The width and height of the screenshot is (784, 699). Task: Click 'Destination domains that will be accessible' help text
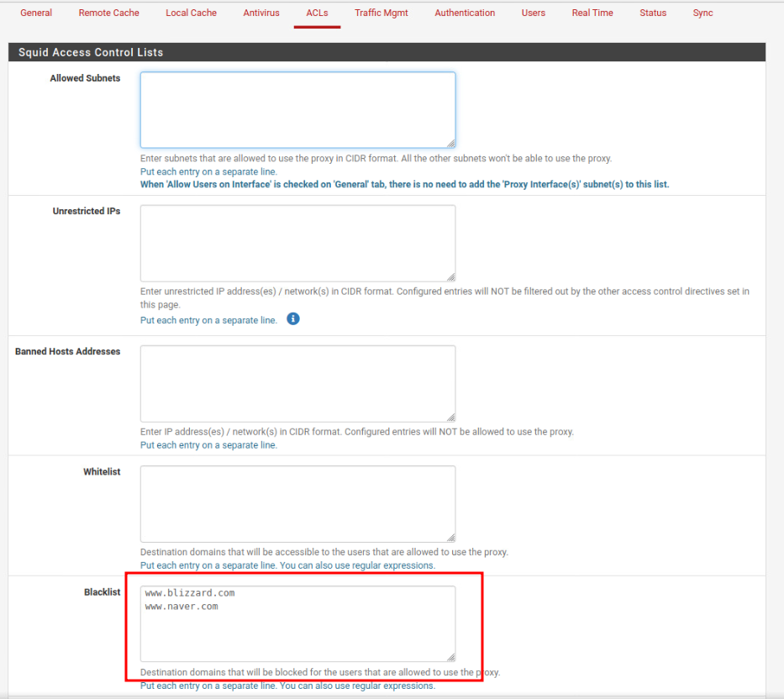click(x=324, y=553)
